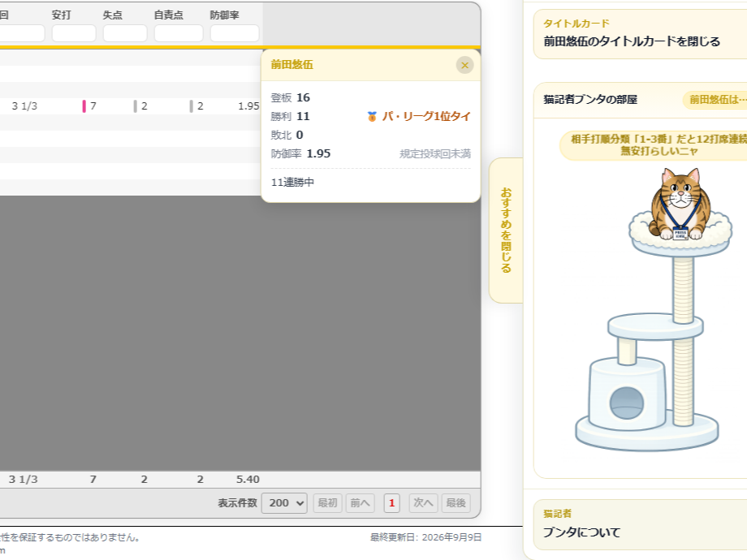This screenshot has height=560, width=747.
Task: Focus the 自責点 filter input field
Action: [179, 33]
